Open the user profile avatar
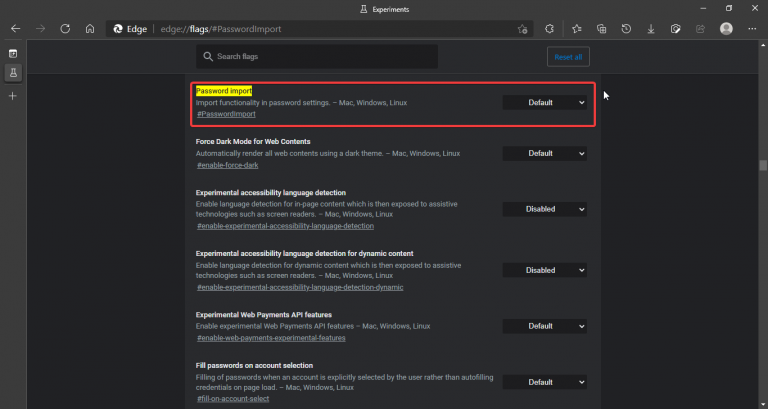This screenshot has height=409, width=768. (x=726, y=29)
